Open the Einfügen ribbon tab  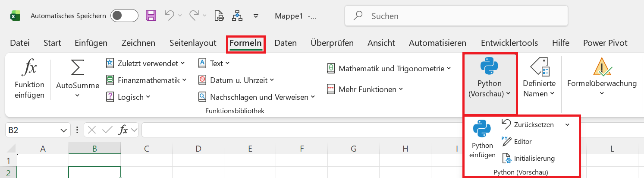tap(91, 43)
